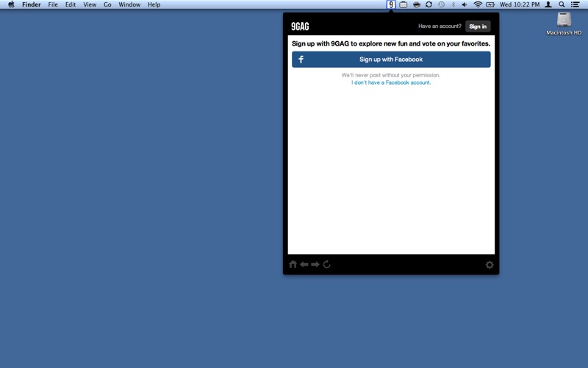
Task: Click 'Have an account?' text
Action: click(x=440, y=26)
